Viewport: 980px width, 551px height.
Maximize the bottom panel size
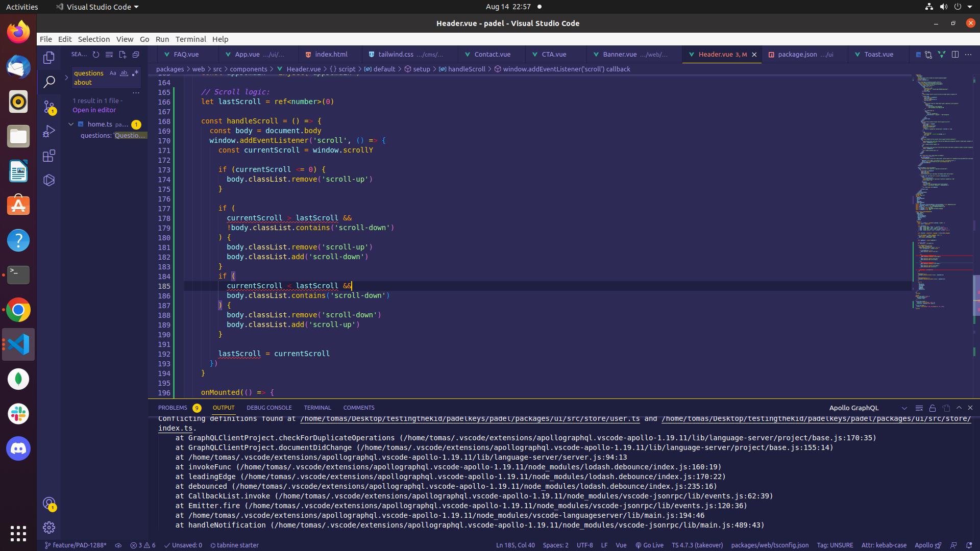click(x=959, y=408)
